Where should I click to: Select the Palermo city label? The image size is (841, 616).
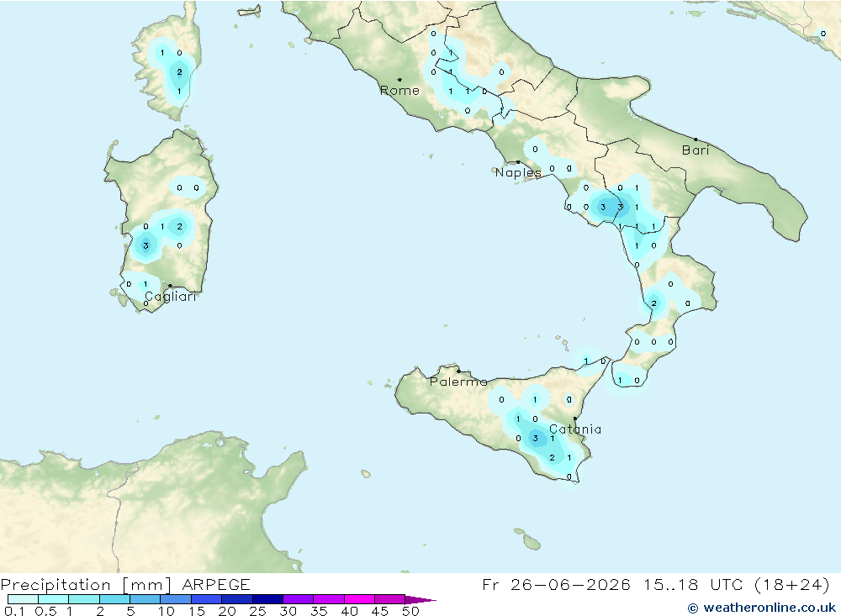coord(458,382)
